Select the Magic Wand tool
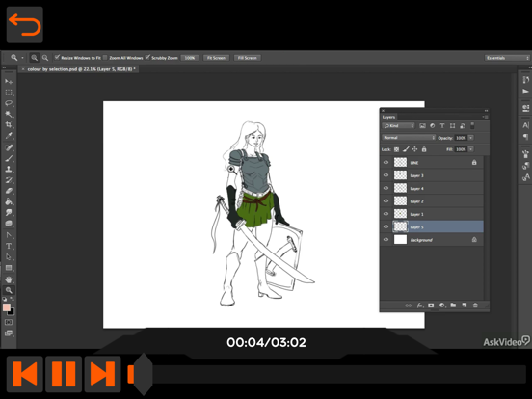This screenshot has height=399, width=532. 9,114
